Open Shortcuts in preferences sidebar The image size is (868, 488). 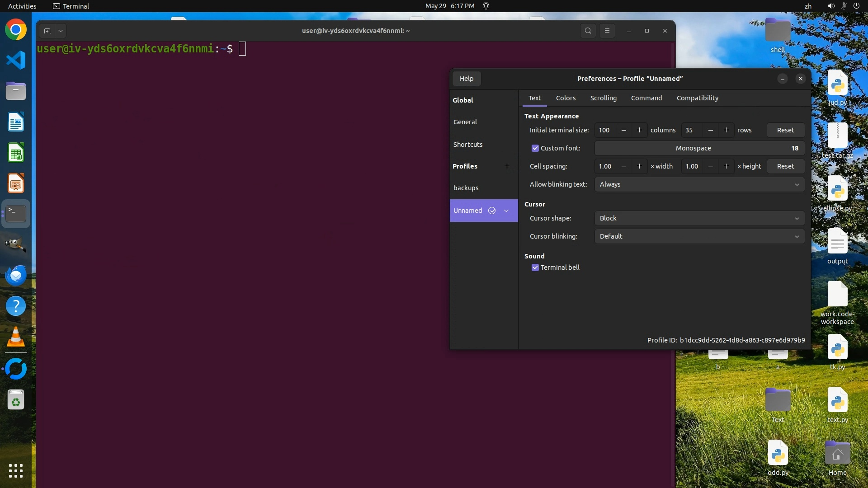click(x=468, y=145)
